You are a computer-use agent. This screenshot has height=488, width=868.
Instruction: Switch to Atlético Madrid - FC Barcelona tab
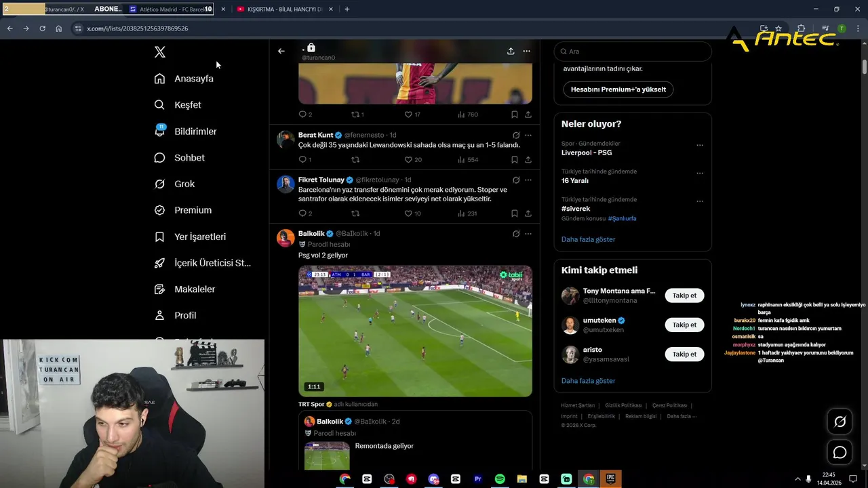coord(170,9)
